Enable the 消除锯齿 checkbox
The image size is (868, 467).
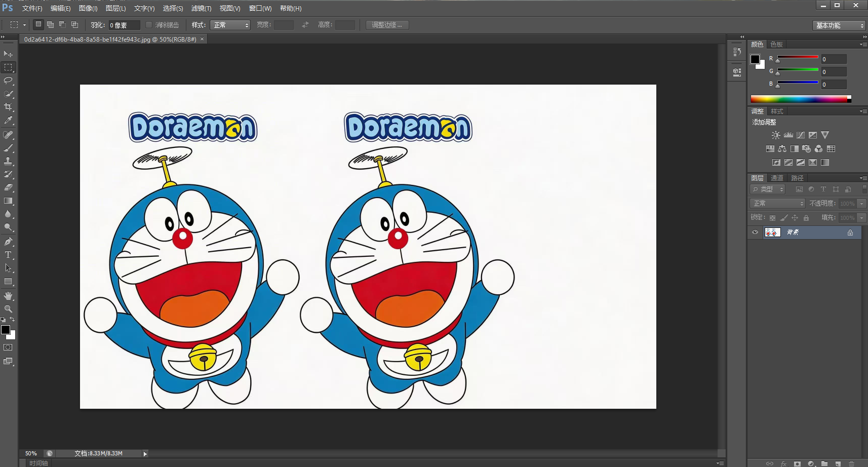pos(149,25)
